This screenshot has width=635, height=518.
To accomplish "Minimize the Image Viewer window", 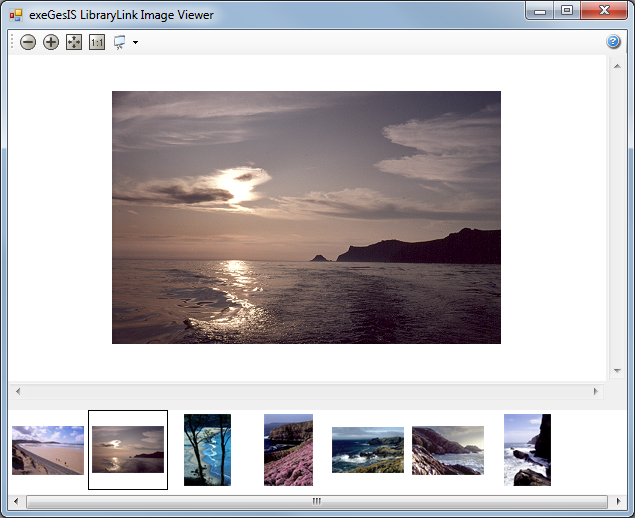I will point(540,11).
